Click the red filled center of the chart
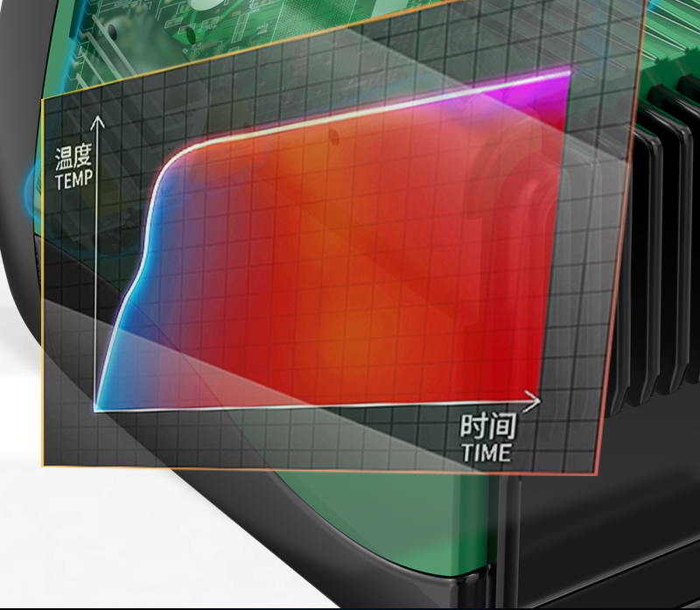The image size is (700, 610). [350, 280]
